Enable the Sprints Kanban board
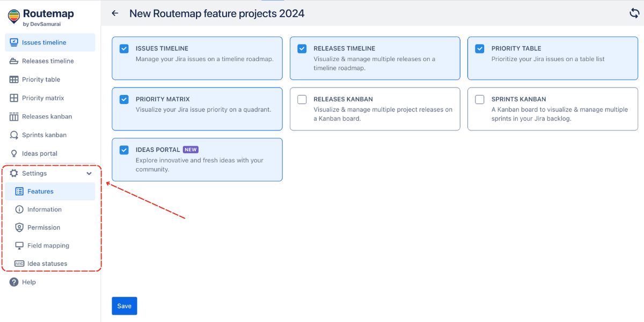The width and height of the screenshot is (644, 322). 479,99
